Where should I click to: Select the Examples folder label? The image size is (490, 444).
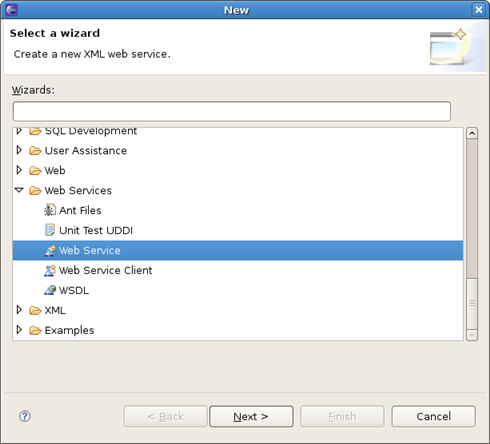(69, 331)
